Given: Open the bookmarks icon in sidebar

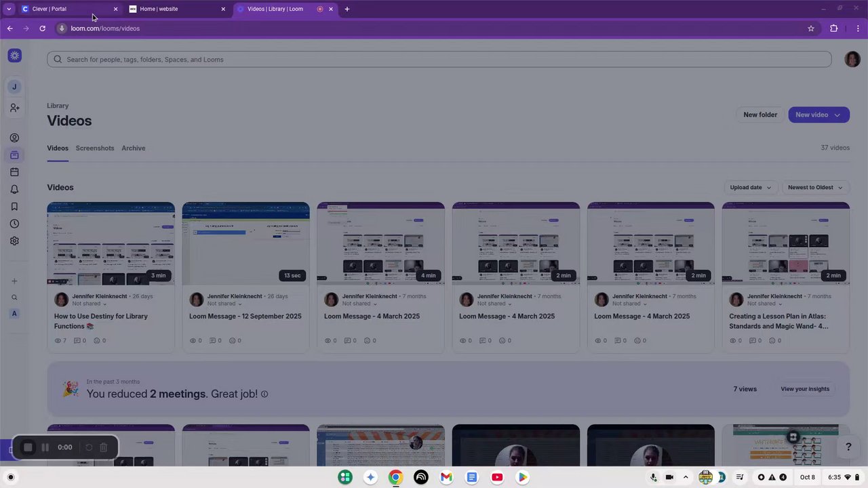Looking at the screenshot, I should point(14,207).
